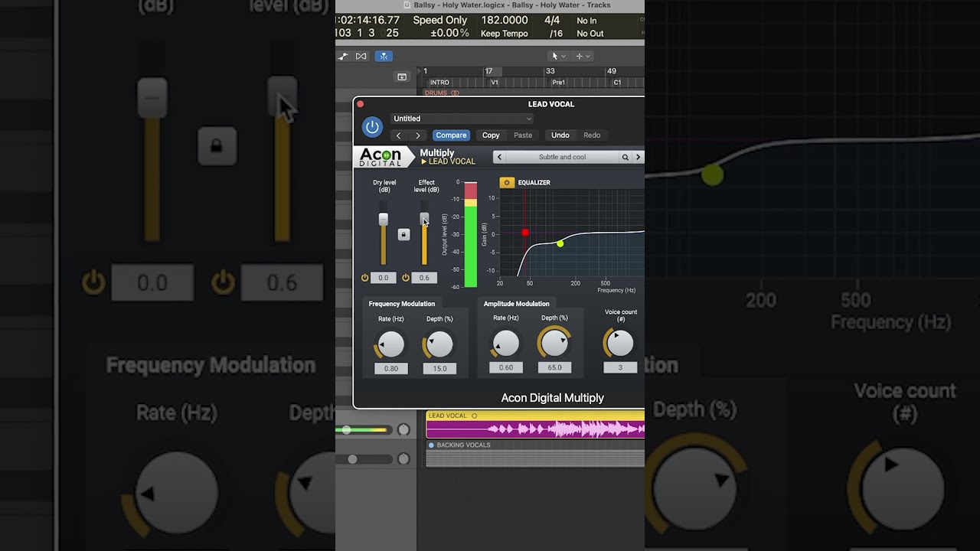
Task: Toggle the Flex bowtie icon in toolbar
Action: coord(361,56)
